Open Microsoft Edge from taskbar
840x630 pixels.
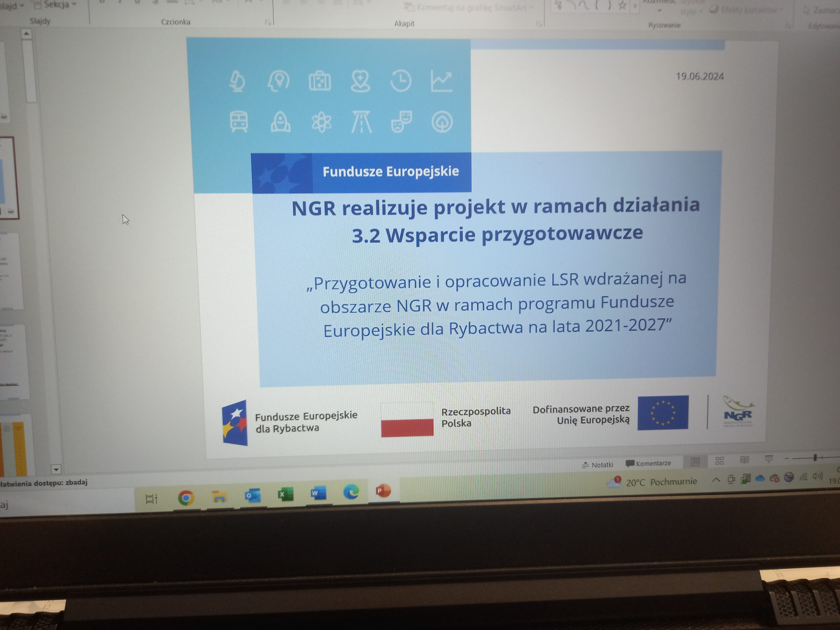[x=351, y=493]
